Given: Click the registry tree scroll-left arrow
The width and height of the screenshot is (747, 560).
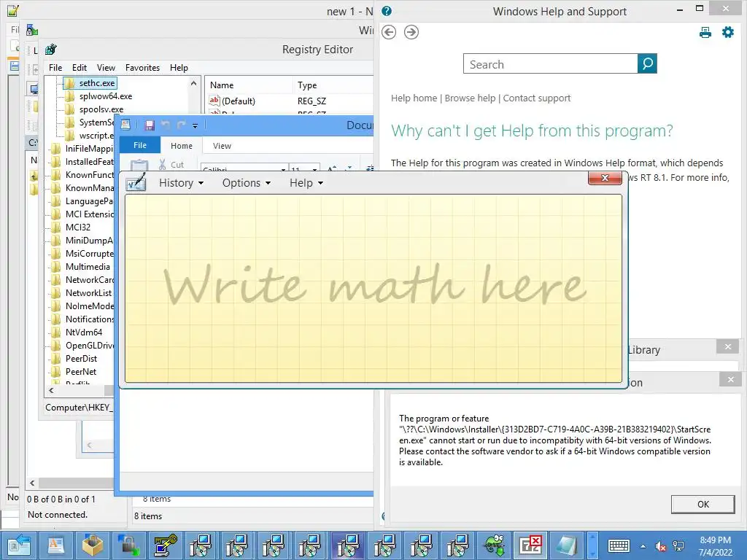Looking at the screenshot, I should tap(52, 391).
